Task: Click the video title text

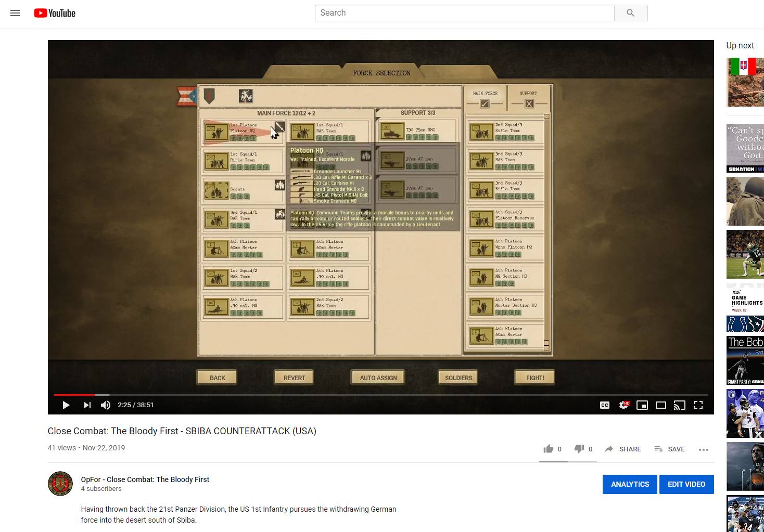Action: 182,431
